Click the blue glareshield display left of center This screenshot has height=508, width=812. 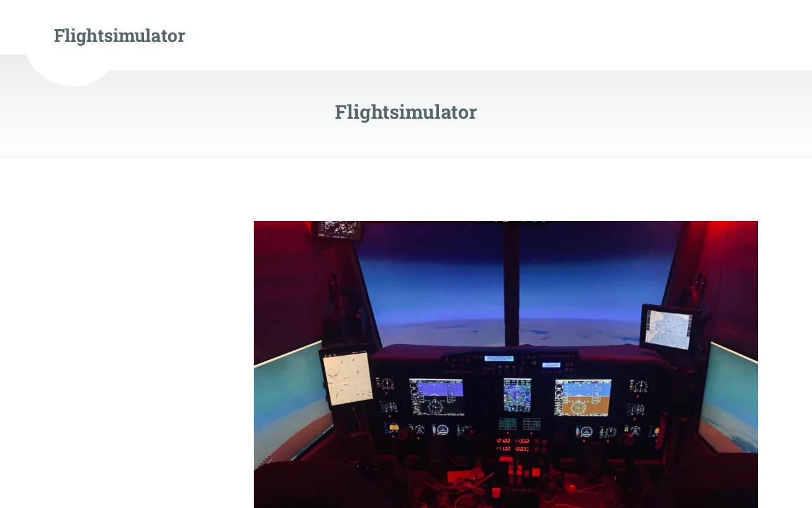click(x=499, y=358)
